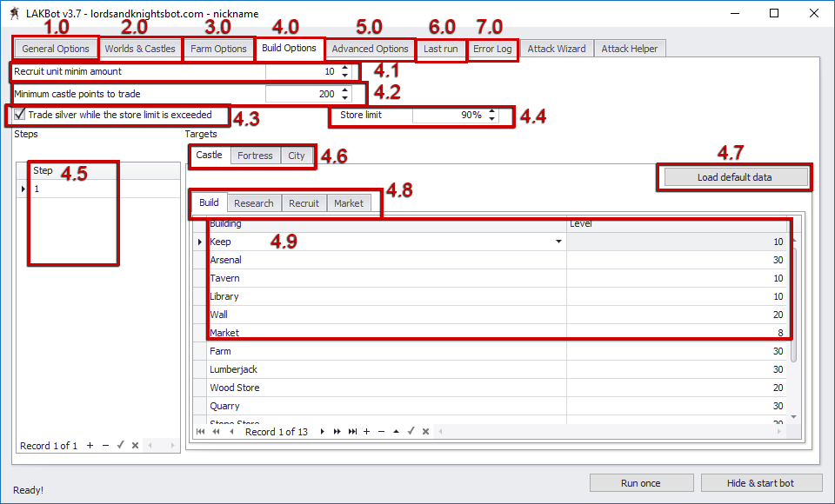The width and height of the screenshot is (835, 504).
Task: Click Hide & start bot button
Action: [761, 483]
